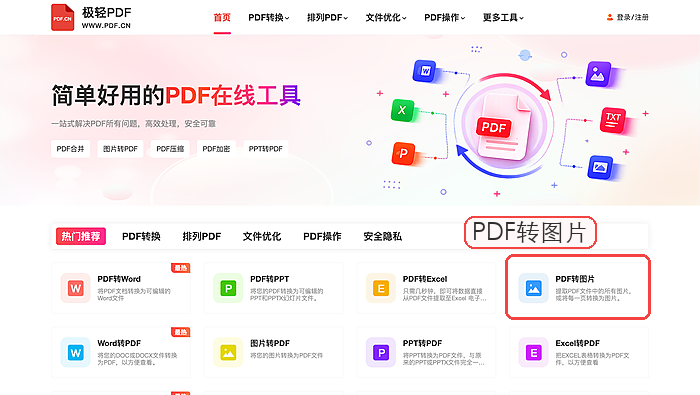Viewport: 700px width, 395px height.
Task: Switch to the PDF操作 category tab
Action: (x=322, y=236)
